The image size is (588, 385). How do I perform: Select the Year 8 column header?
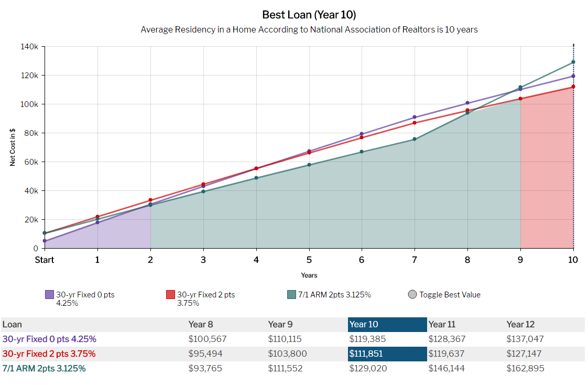(200, 325)
